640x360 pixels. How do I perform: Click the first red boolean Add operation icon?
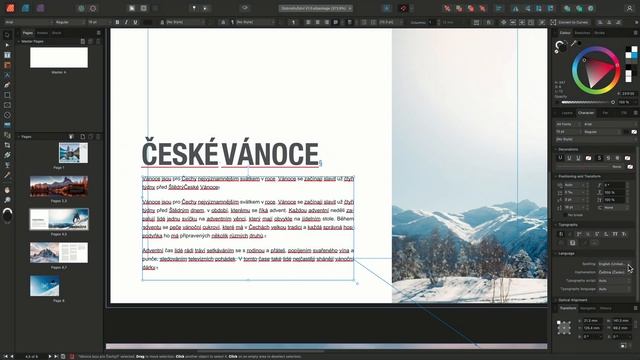click(x=447, y=8)
